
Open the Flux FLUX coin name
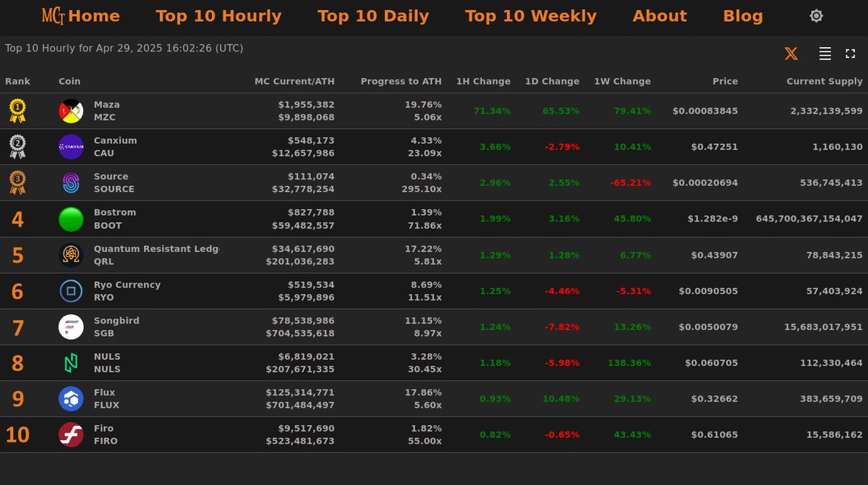[106, 399]
